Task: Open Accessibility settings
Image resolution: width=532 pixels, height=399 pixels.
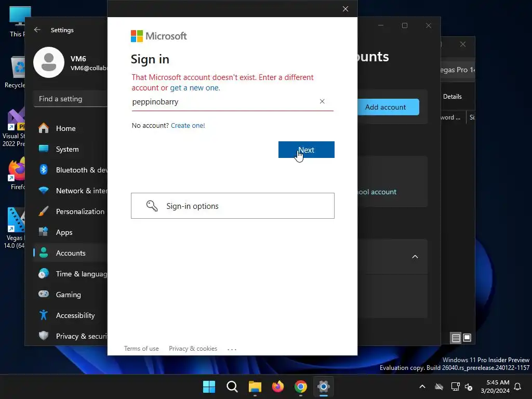Action: [70, 315]
